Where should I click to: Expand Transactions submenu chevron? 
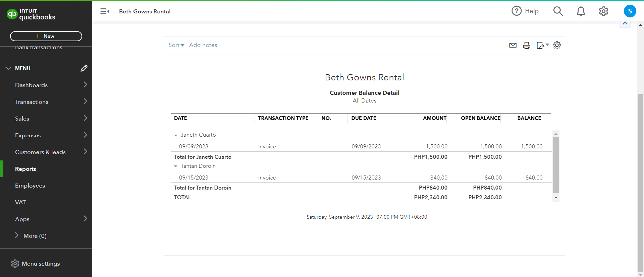pos(86,101)
